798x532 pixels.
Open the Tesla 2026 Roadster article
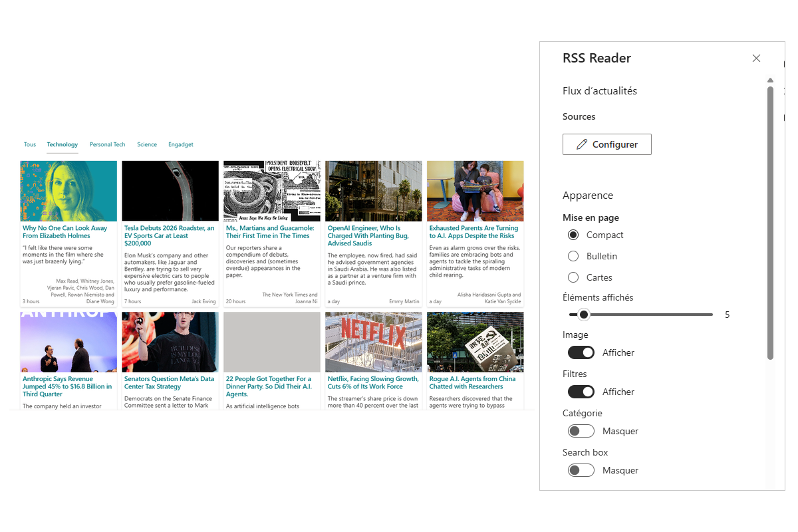pos(170,235)
